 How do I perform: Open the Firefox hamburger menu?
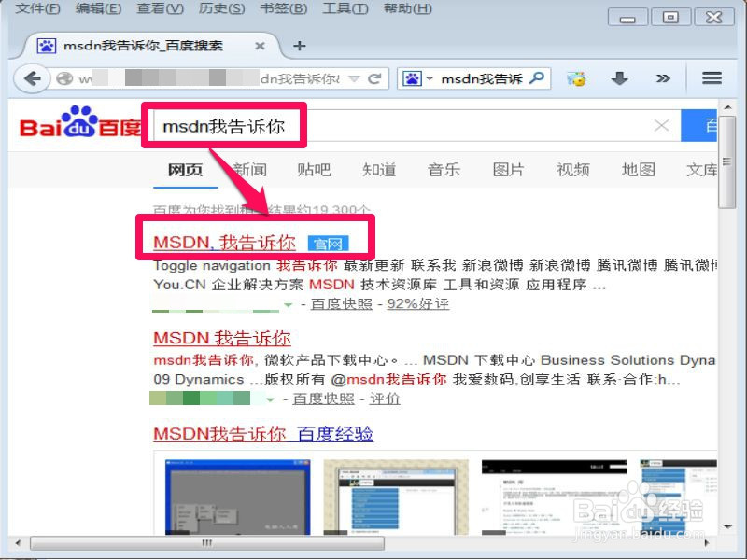tap(712, 78)
